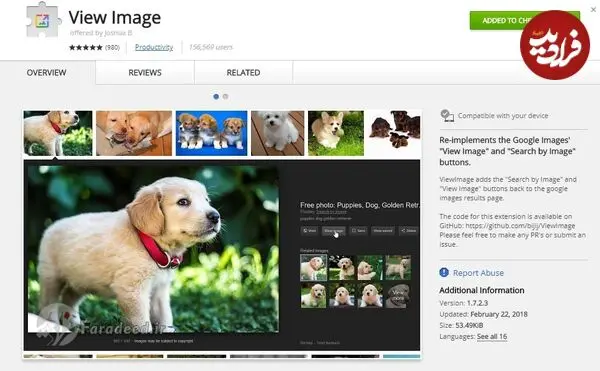Click the Free photo: Puppies, Dog, Golden Retr title
Screen dimensions: 600x371
360,205
